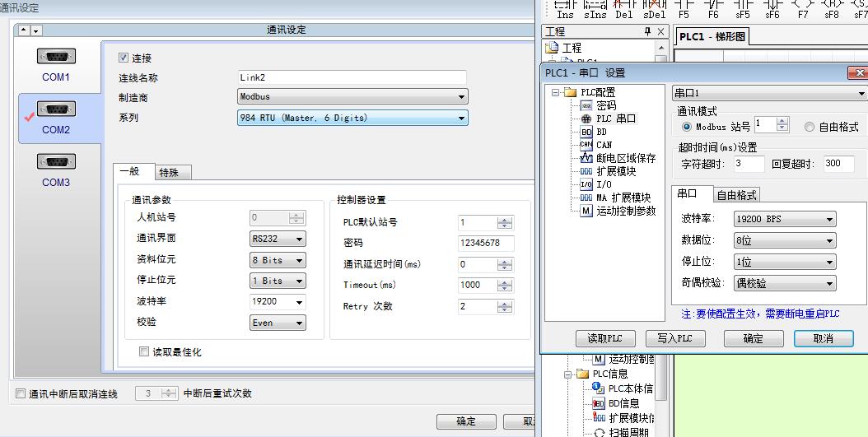Open the 密码 settings icon
Image resolution: width=868 pixels, height=437 pixels.
[x=586, y=105]
